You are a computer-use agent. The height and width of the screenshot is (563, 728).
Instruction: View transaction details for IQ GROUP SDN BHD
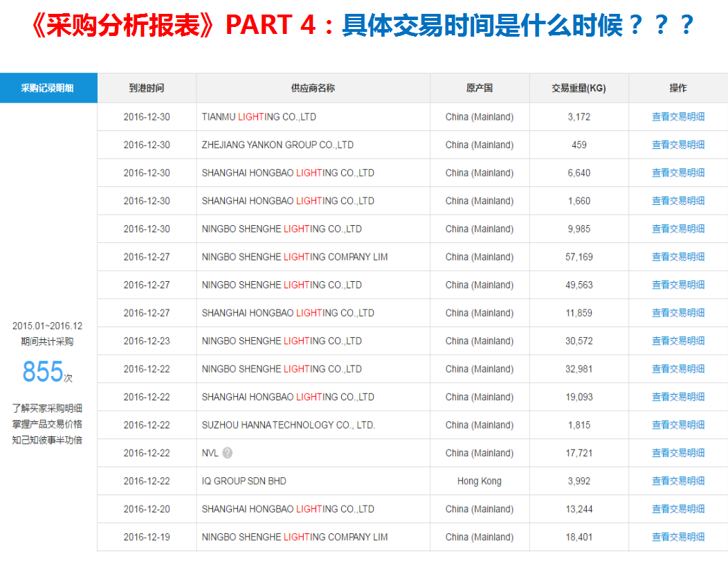[677, 481]
